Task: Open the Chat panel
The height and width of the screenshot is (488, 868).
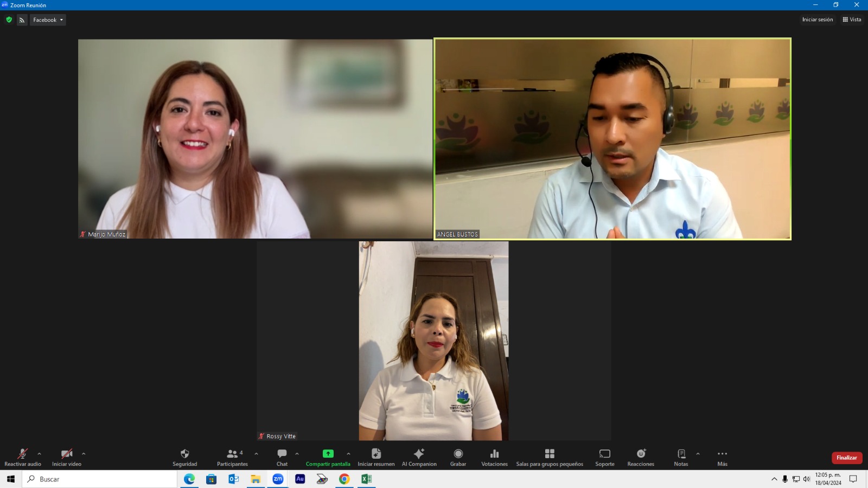Action: [282, 454]
